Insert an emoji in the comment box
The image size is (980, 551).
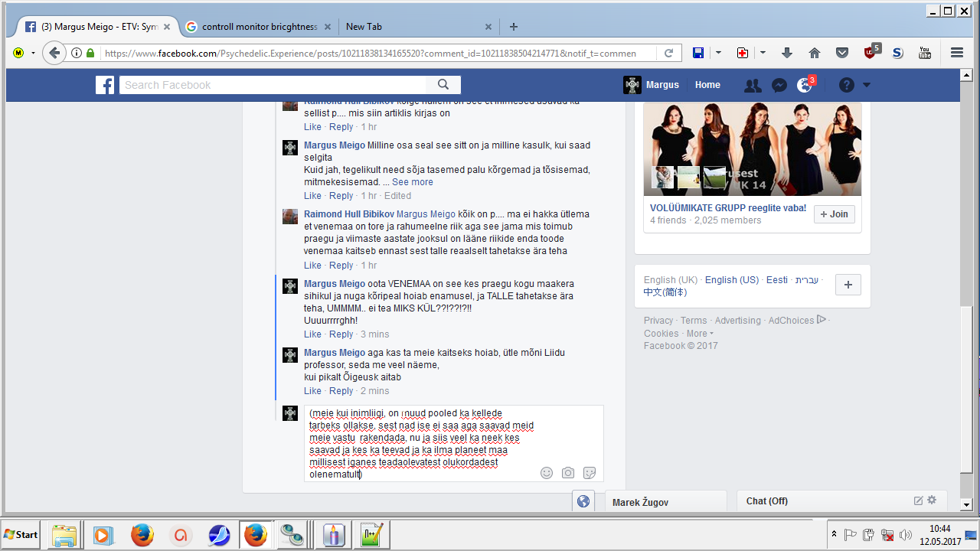click(x=547, y=473)
